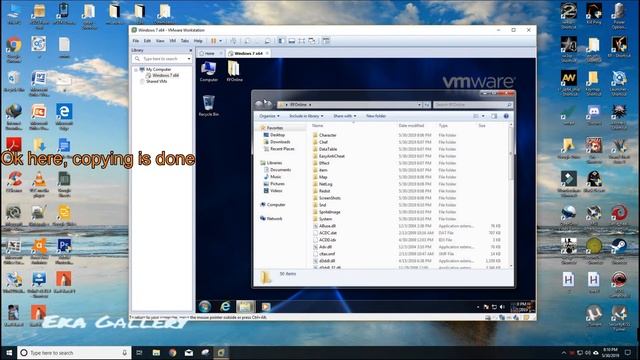
Task: Open the Edit menu in VMware Workstation
Action: tap(147, 41)
